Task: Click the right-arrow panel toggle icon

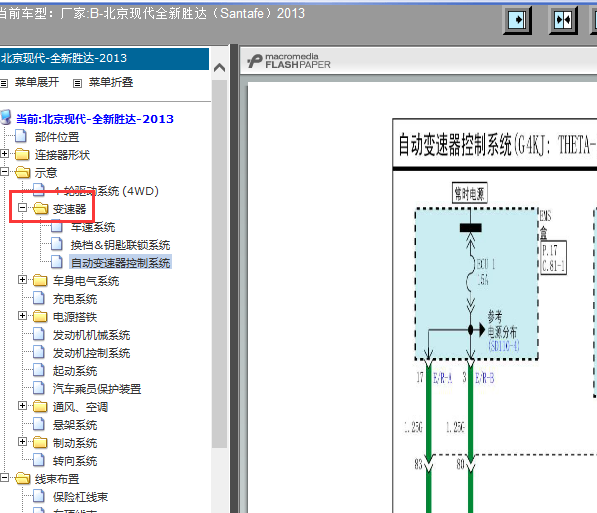Action: 517,20
